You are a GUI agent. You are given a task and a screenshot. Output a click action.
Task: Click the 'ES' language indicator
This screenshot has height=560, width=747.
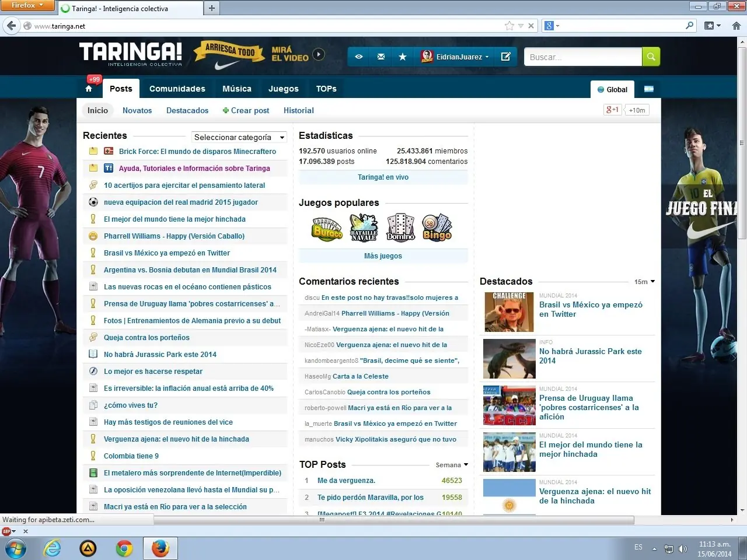coord(638,547)
